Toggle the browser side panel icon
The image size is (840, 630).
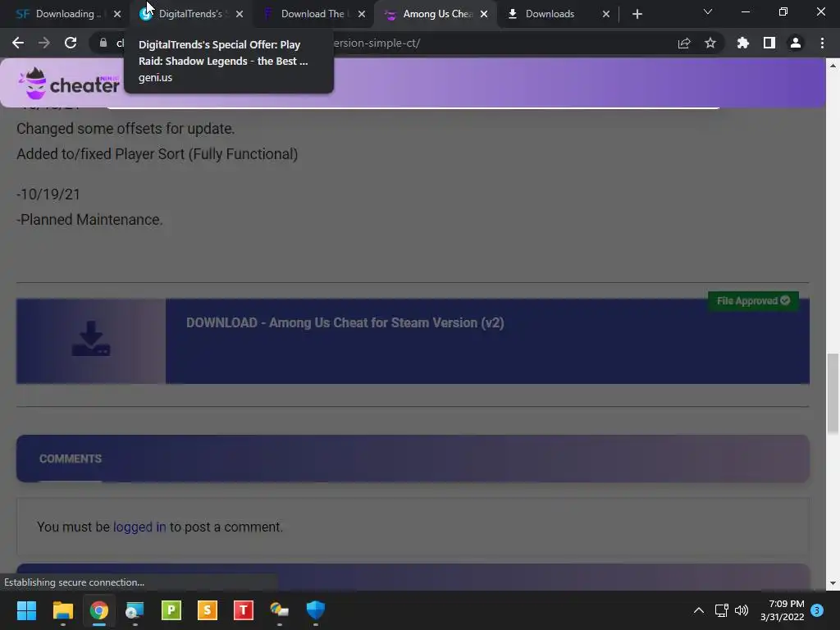click(769, 43)
